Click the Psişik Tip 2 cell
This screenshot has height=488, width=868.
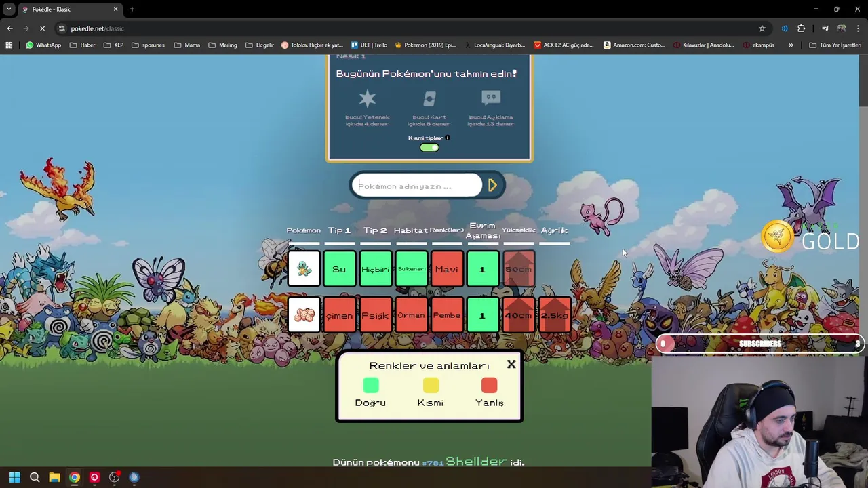376,315
